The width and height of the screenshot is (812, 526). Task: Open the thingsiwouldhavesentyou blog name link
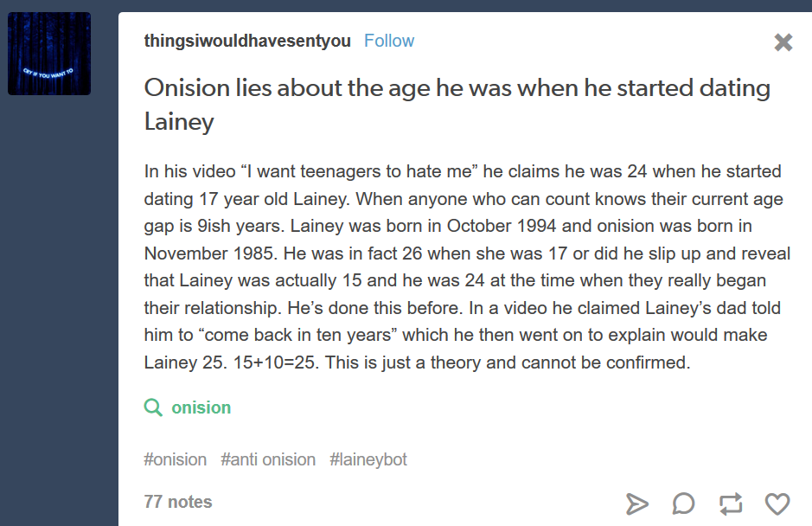[x=247, y=41]
